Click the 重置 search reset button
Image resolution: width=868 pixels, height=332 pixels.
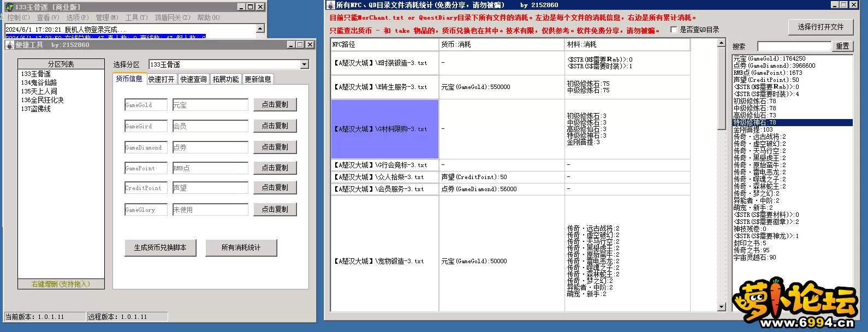pos(842,46)
